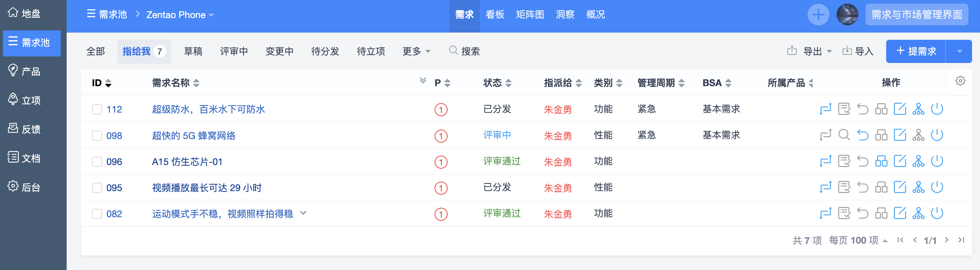The image size is (980, 270).
Task: Expand the 更多 filter dropdown
Action: [416, 51]
